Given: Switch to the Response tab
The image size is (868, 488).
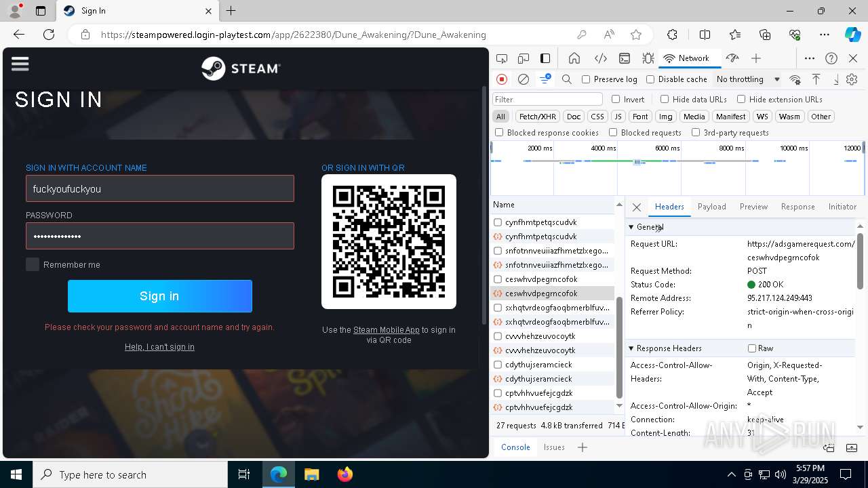Looking at the screenshot, I should click(797, 207).
